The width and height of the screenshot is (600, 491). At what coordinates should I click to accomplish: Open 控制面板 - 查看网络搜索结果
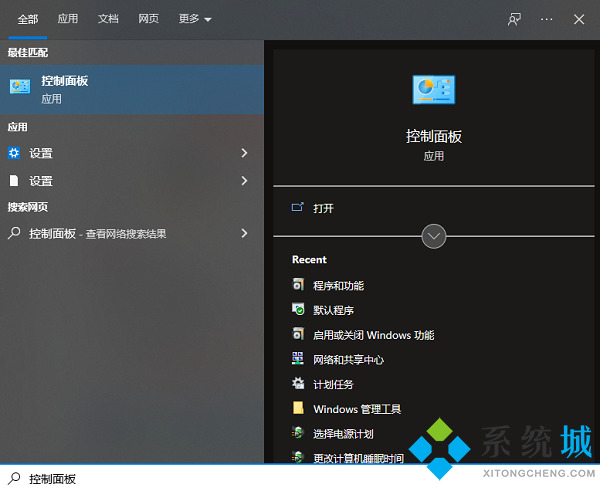(x=98, y=233)
